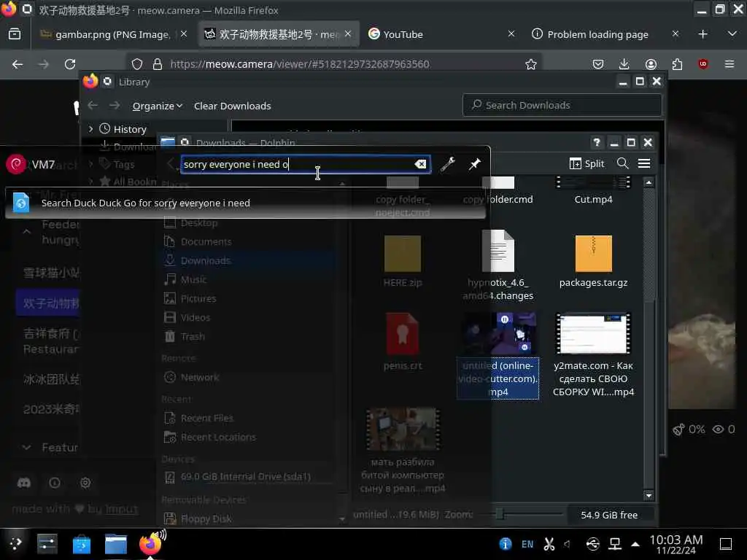Select Cut.mp4 file in Dolphin
This screenshot has width=747, height=560.
[x=593, y=190]
